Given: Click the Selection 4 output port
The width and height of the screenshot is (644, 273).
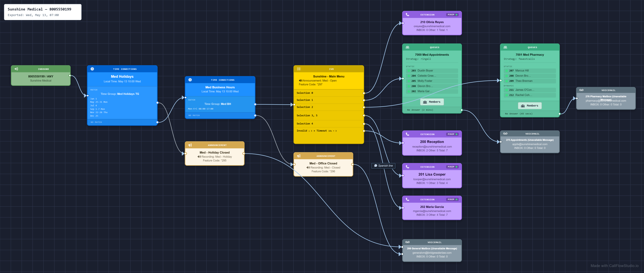Looking at the screenshot, I should (x=364, y=124).
